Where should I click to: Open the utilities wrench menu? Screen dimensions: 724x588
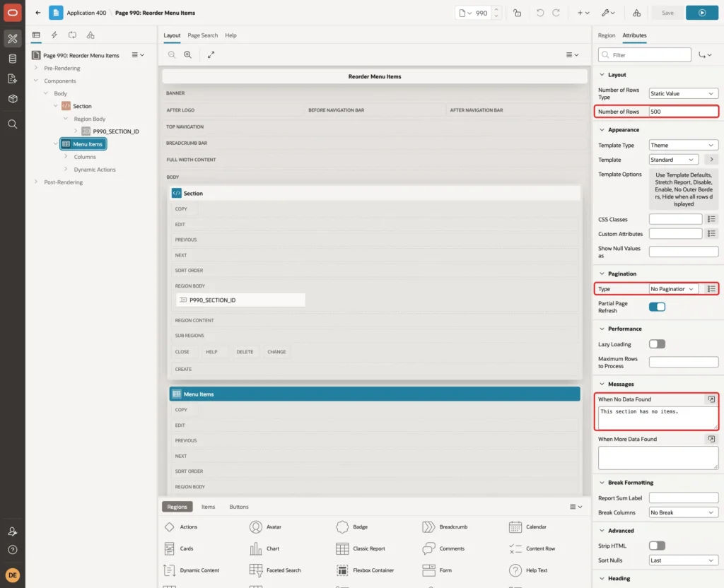click(x=608, y=13)
